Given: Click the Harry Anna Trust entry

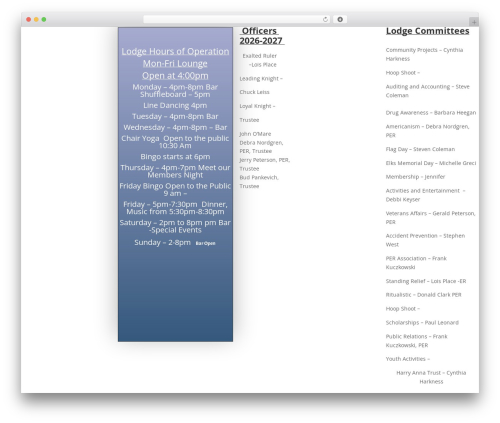Looking at the screenshot, I should (431, 377).
